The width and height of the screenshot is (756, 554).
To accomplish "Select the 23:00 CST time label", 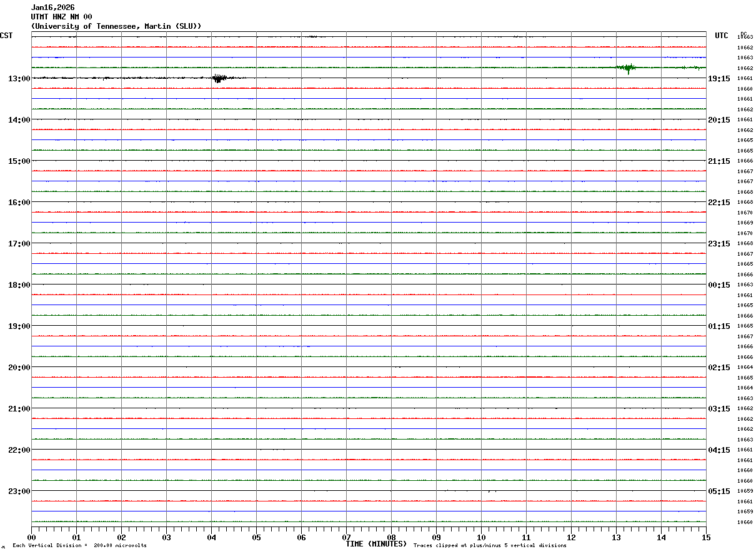I will point(19,491).
